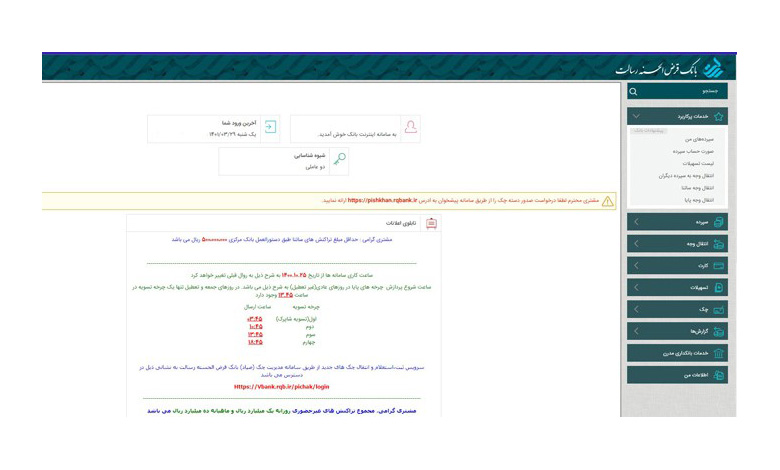Open the Vbank.rqb.ir/pichak/login link
The height and width of the screenshot is (470, 780).
pyautogui.click(x=282, y=386)
